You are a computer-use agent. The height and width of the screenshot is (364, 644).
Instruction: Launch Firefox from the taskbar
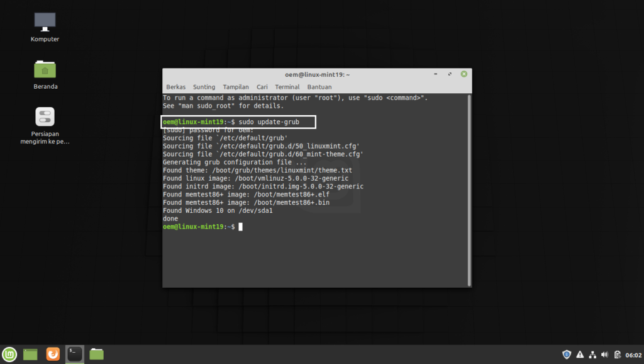click(x=53, y=354)
